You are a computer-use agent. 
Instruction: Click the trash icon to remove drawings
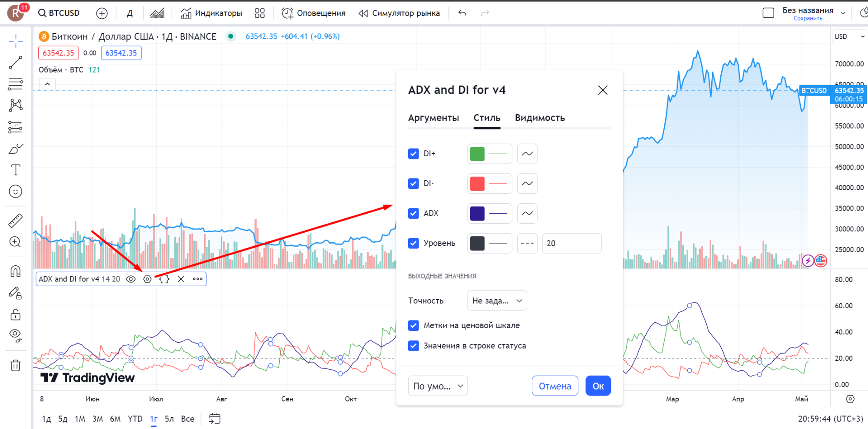[16, 366]
